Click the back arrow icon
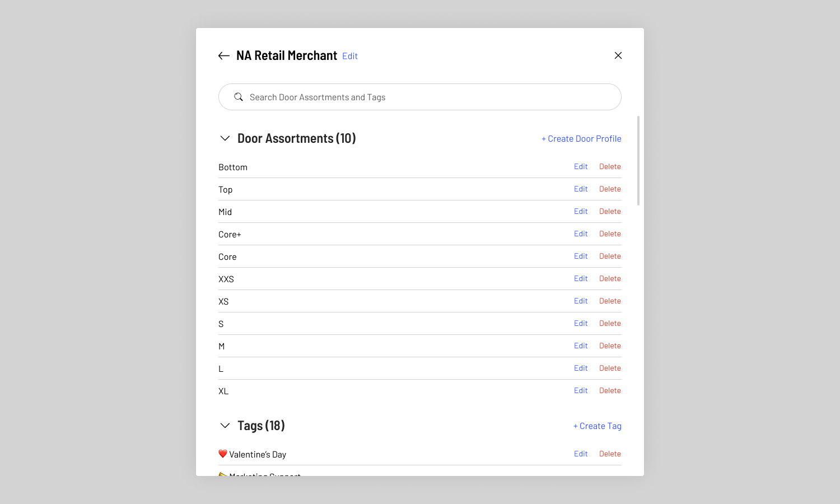The height and width of the screenshot is (504, 840). coord(224,55)
